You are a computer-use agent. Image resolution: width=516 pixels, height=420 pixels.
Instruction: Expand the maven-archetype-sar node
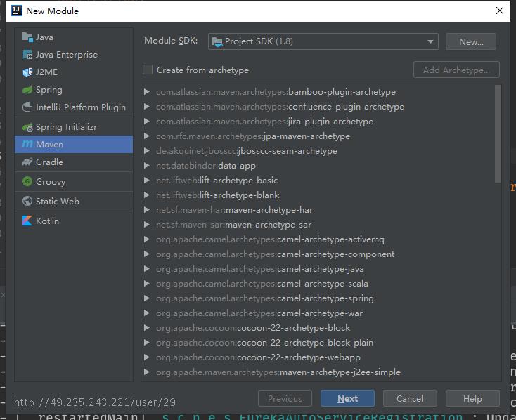pyautogui.click(x=147, y=225)
